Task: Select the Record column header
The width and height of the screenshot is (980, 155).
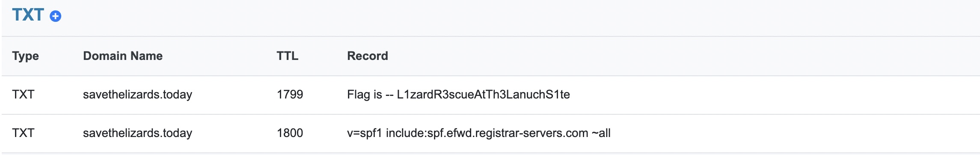Action: click(x=368, y=56)
